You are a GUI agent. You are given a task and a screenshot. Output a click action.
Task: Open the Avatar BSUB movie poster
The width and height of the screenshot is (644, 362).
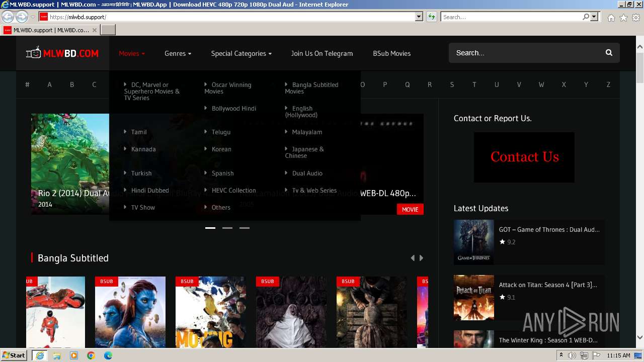[x=130, y=312]
